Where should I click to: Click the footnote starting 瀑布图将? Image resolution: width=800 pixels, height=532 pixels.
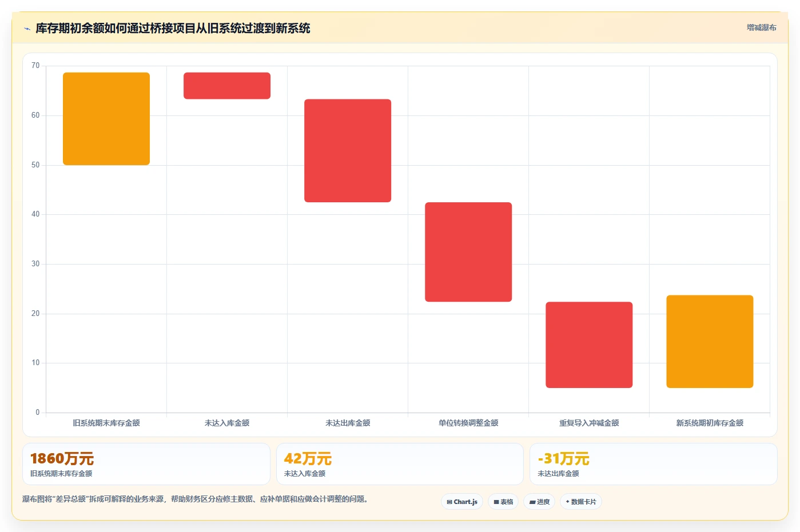(x=196, y=499)
